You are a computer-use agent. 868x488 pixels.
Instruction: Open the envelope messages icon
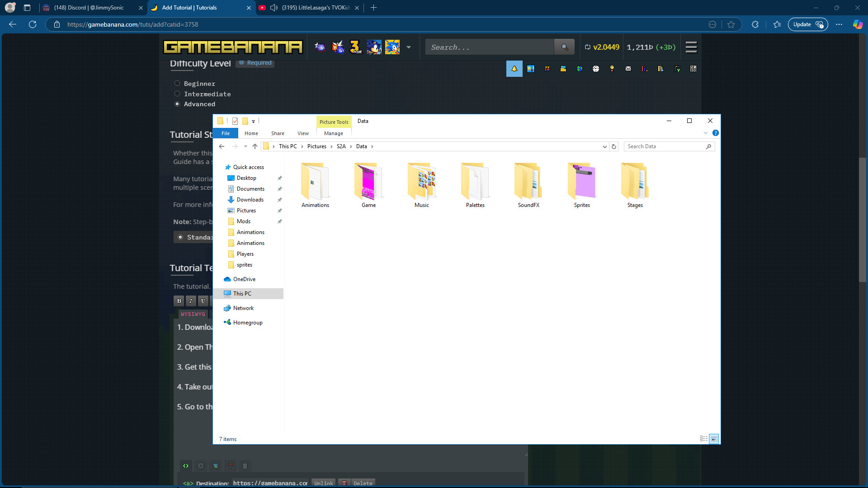[x=628, y=69]
